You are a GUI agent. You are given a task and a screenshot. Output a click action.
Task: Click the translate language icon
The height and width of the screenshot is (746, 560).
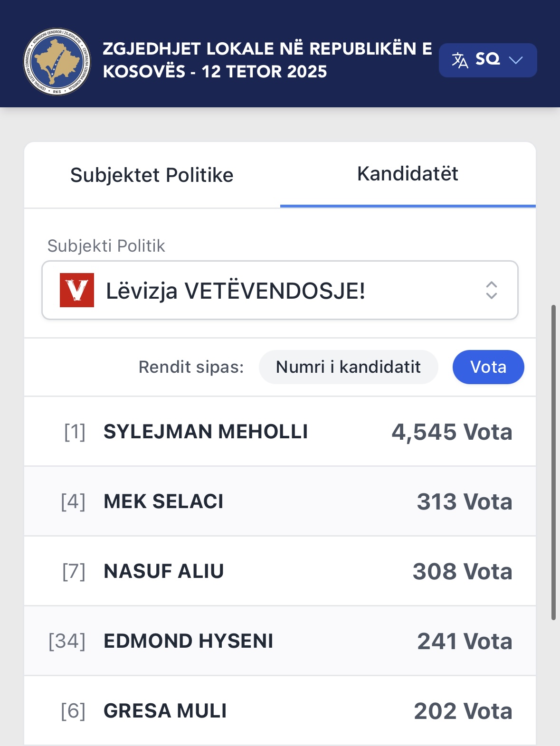tap(460, 60)
